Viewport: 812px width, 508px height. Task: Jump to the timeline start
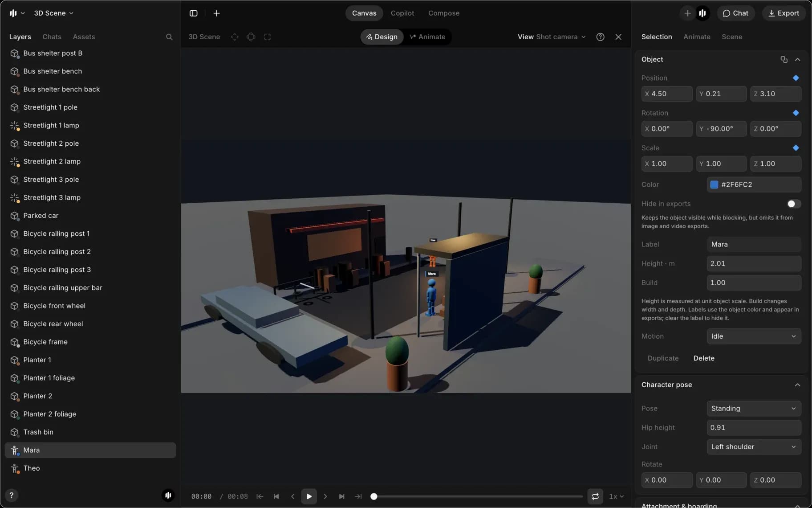click(260, 496)
